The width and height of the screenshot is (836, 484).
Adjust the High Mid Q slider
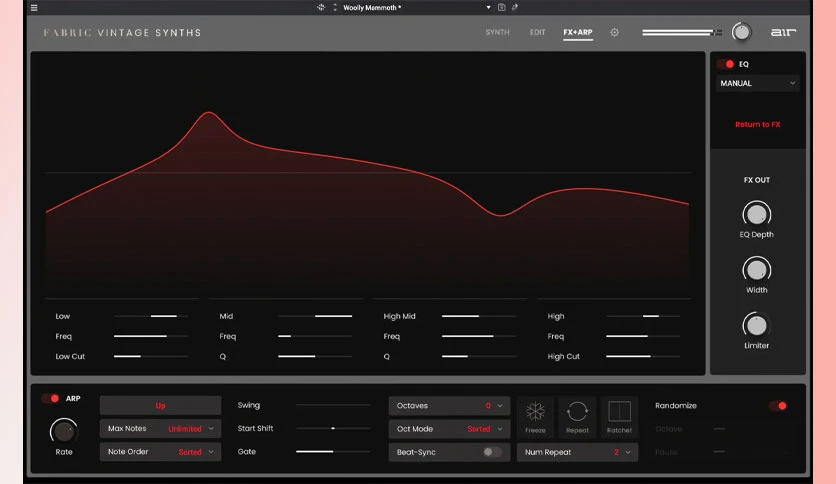(479, 356)
